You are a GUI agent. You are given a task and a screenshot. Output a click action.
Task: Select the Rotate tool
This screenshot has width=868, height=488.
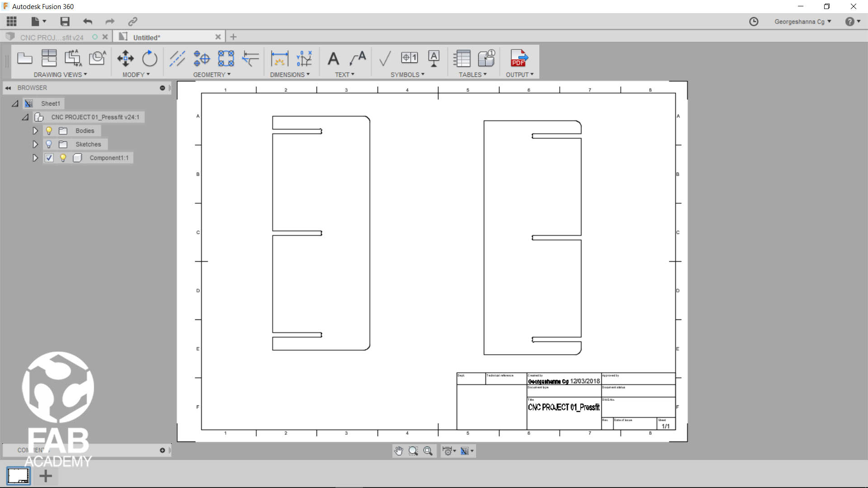(x=150, y=58)
